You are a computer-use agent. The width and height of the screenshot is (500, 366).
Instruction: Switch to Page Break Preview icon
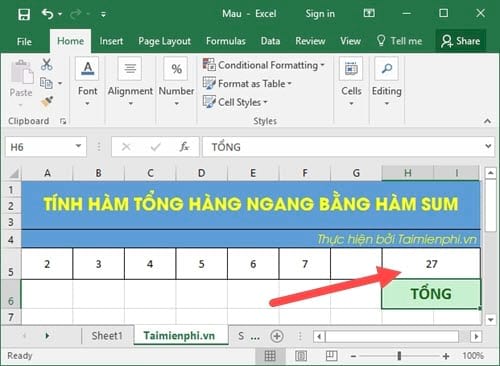[x=331, y=356]
